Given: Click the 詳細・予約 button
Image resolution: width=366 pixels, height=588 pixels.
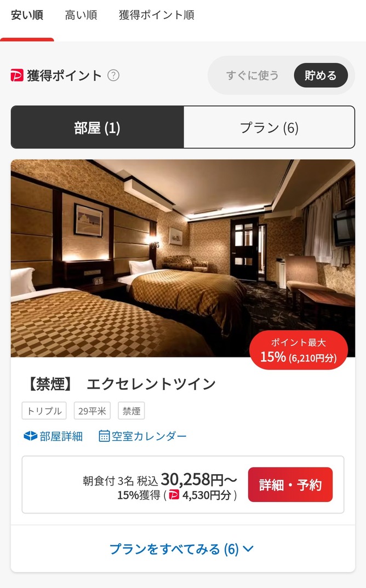Looking at the screenshot, I should coord(290,485).
